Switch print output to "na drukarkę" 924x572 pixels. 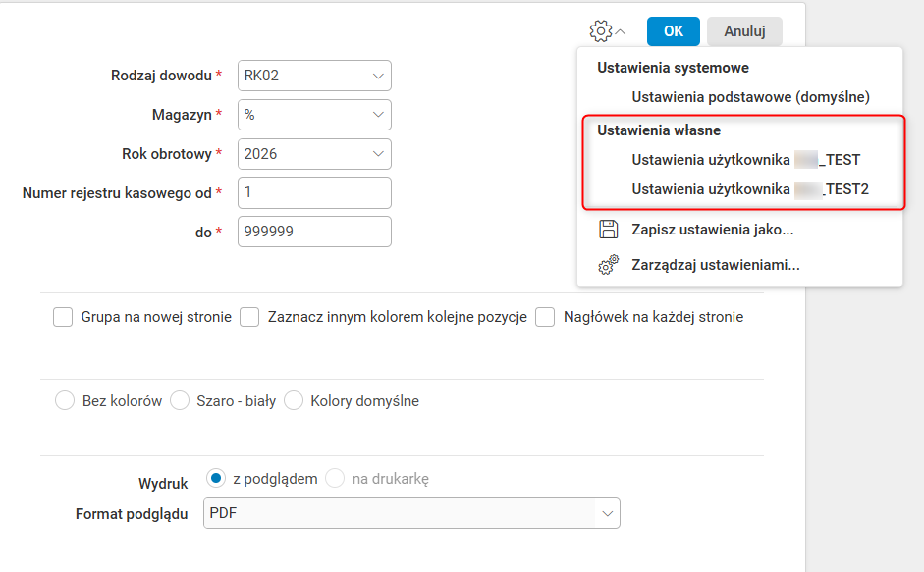[334, 479]
